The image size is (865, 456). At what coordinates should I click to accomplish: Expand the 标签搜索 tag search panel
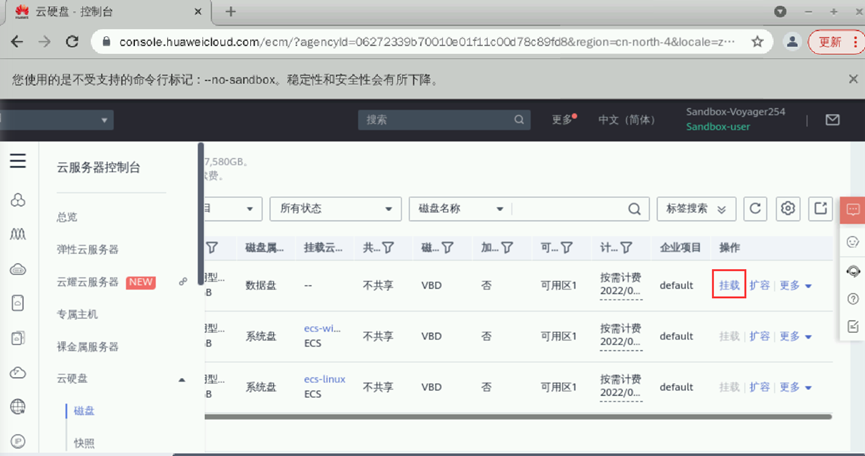pos(696,209)
